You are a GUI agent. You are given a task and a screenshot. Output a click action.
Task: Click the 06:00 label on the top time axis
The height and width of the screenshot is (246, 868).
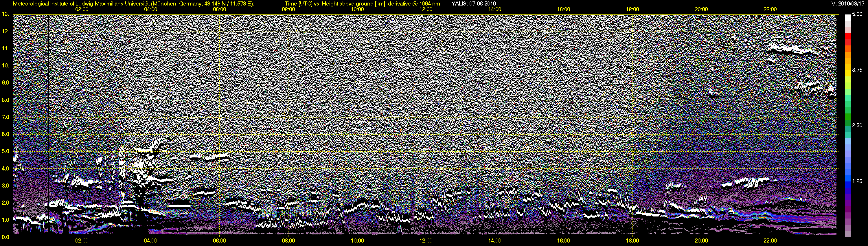tap(219, 10)
